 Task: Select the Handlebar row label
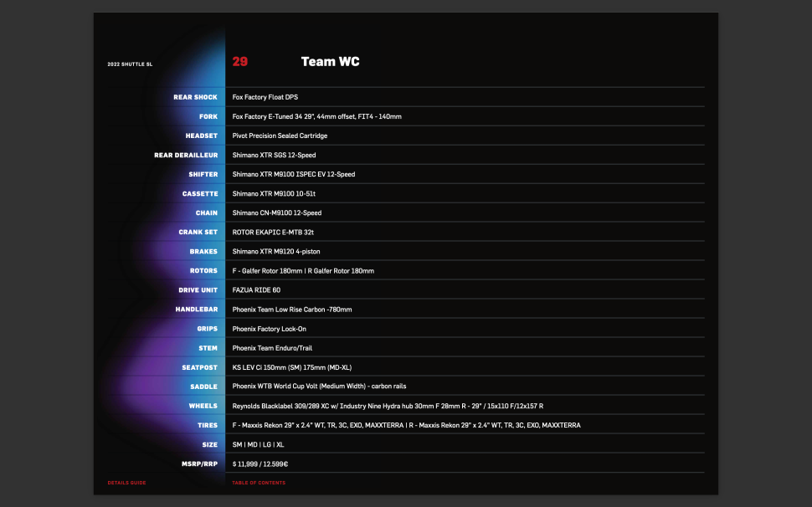(x=196, y=310)
